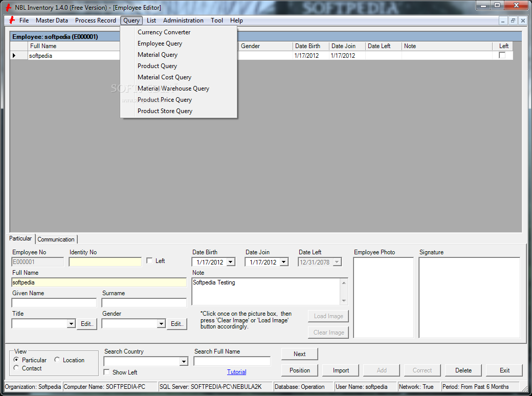The height and width of the screenshot is (396, 532).
Task: Click the Delete button
Action: click(463, 370)
